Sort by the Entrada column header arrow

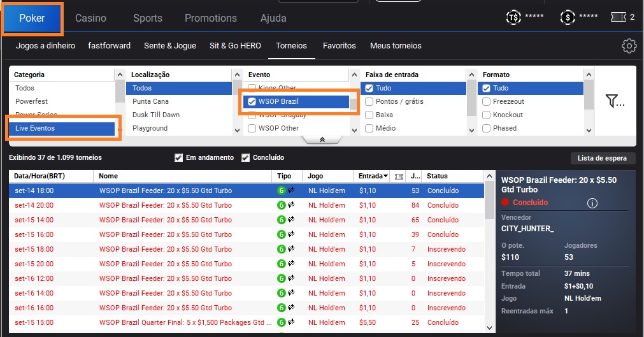[x=385, y=176]
